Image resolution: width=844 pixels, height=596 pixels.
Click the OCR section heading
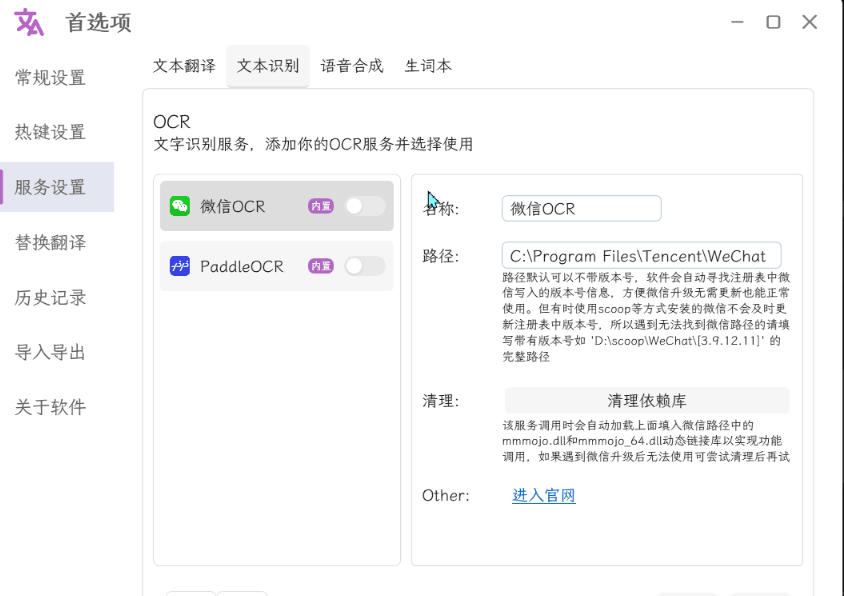coord(172,122)
